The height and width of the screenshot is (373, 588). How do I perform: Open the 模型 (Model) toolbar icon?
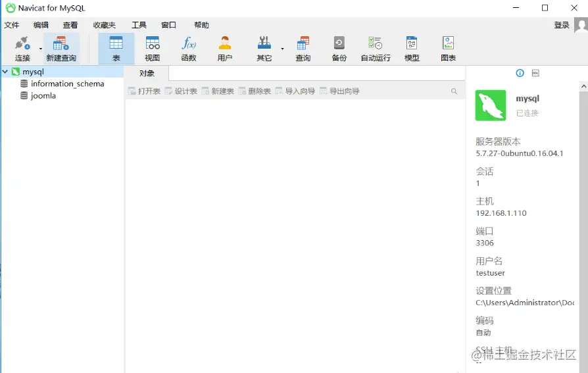[x=412, y=49]
